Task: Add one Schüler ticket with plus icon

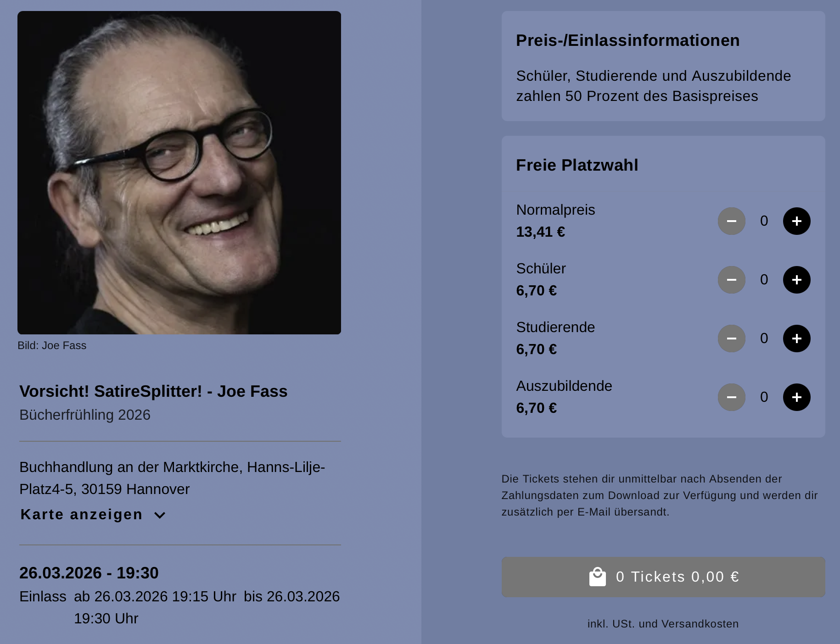Action: pyautogui.click(x=796, y=280)
